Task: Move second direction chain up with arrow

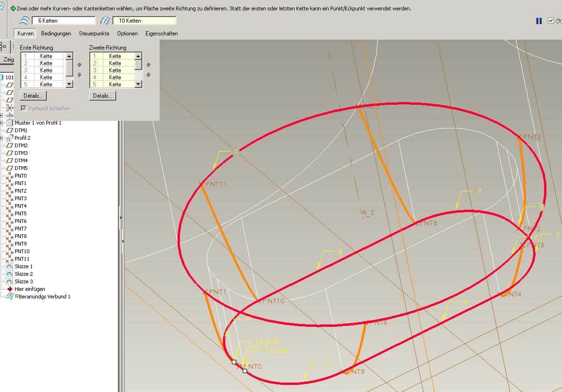Action: (x=148, y=65)
